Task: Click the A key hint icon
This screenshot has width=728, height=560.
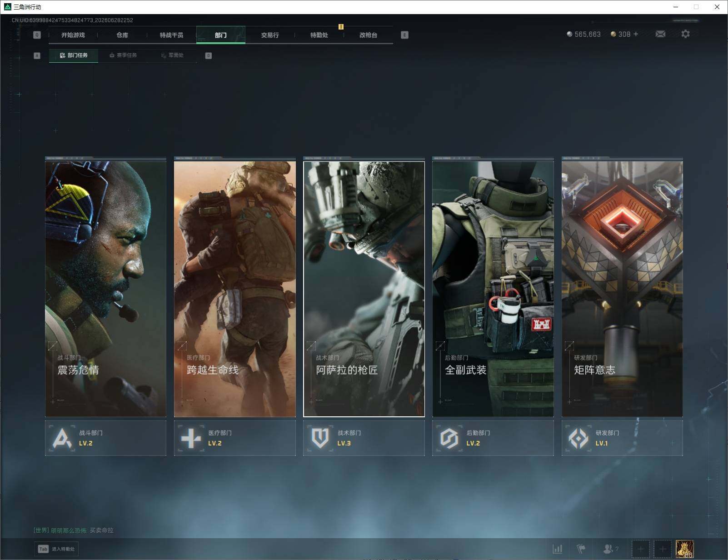Action: point(37,55)
